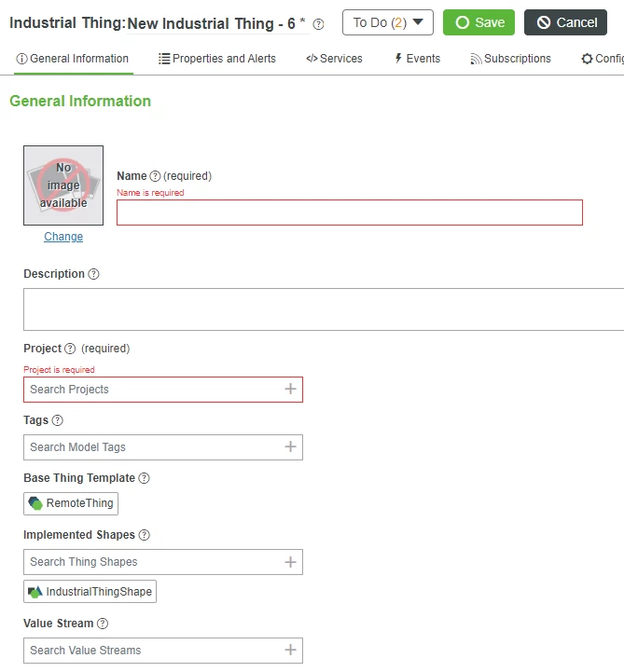This screenshot has height=672, width=624.
Task: Focus the Description text area
Action: (324, 309)
